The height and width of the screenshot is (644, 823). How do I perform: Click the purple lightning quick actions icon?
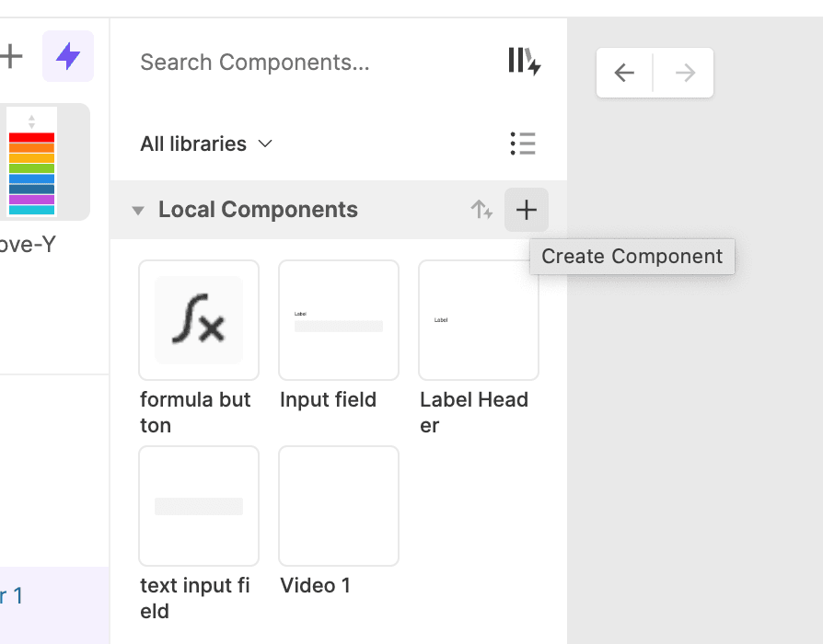click(67, 56)
